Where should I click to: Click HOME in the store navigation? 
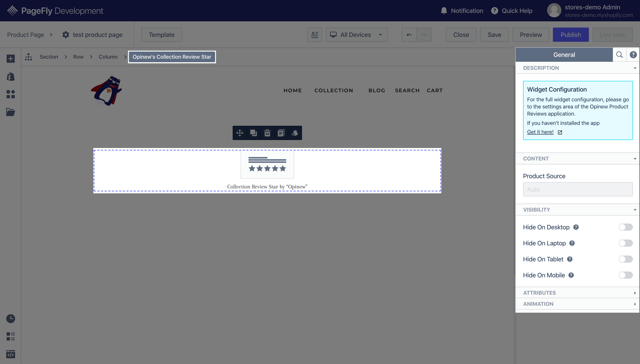[292, 90]
